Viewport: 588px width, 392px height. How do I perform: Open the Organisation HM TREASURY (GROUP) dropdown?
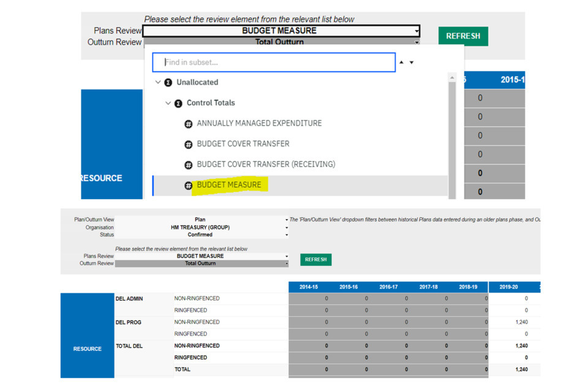click(x=286, y=227)
